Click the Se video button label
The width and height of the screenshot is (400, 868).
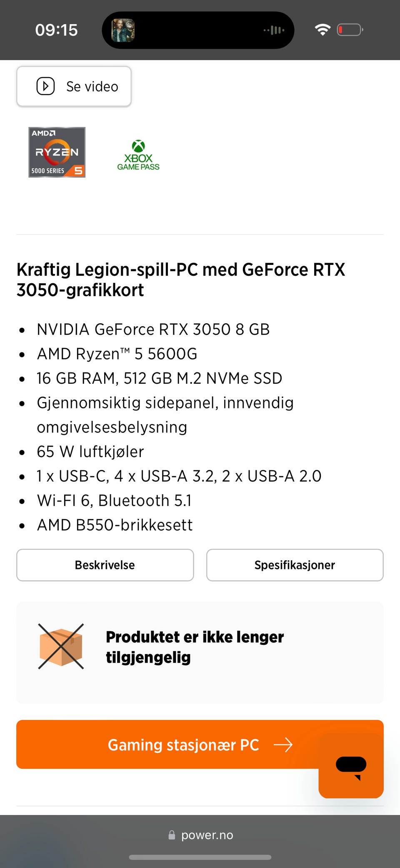(x=92, y=87)
